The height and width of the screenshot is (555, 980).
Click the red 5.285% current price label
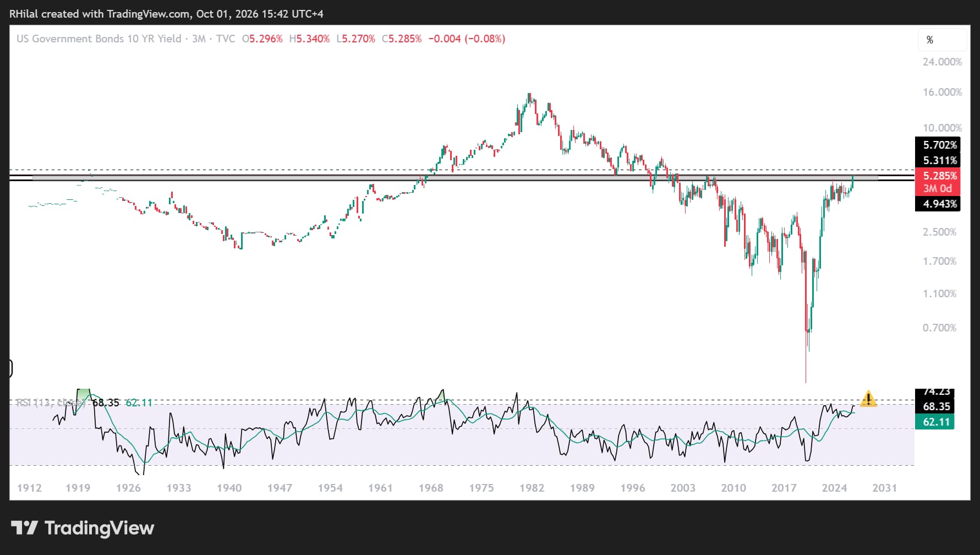pyautogui.click(x=938, y=176)
